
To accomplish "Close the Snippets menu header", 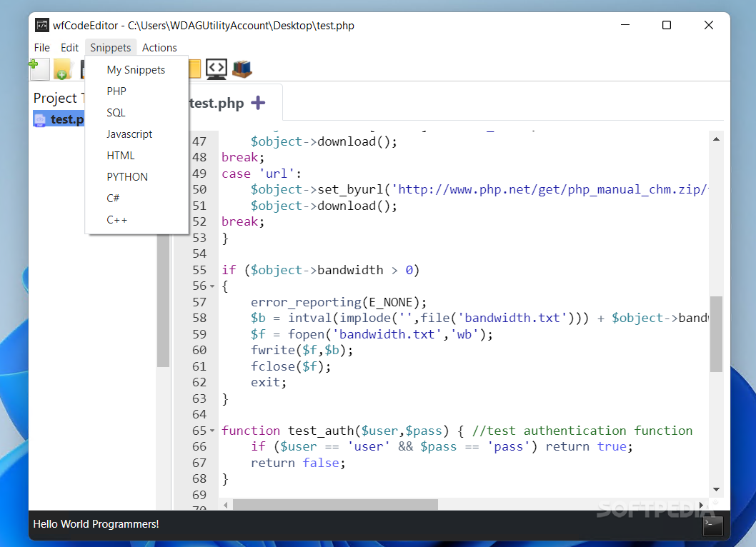I will click(111, 48).
